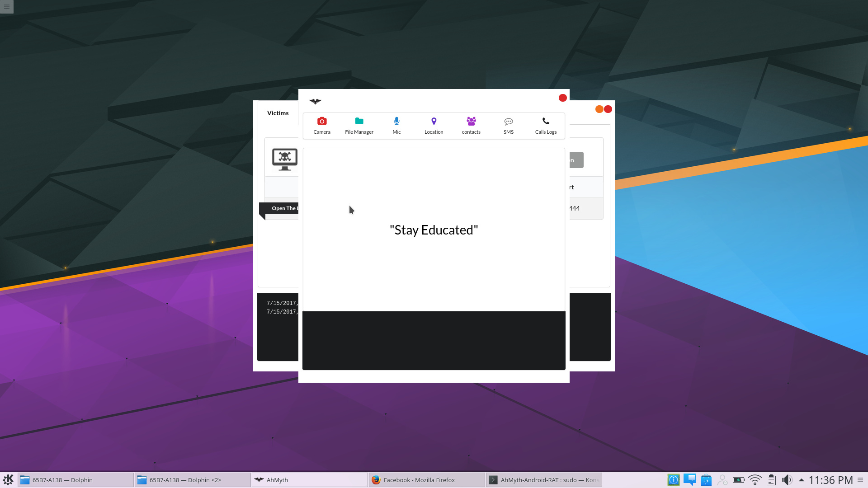Minimize main window with orange button

[x=599, y=109]
